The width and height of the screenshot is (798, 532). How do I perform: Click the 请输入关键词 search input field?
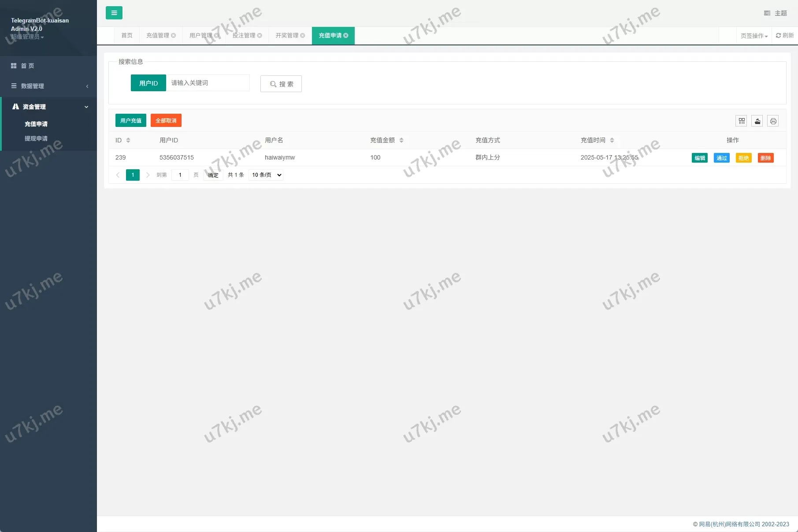click(x=208, y=83)
